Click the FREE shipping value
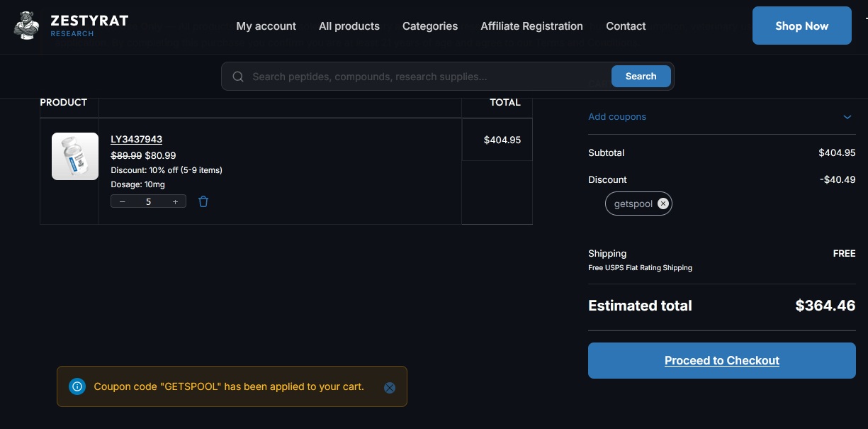The height and width of the screenshot is (429, 868). pos(845,253)
